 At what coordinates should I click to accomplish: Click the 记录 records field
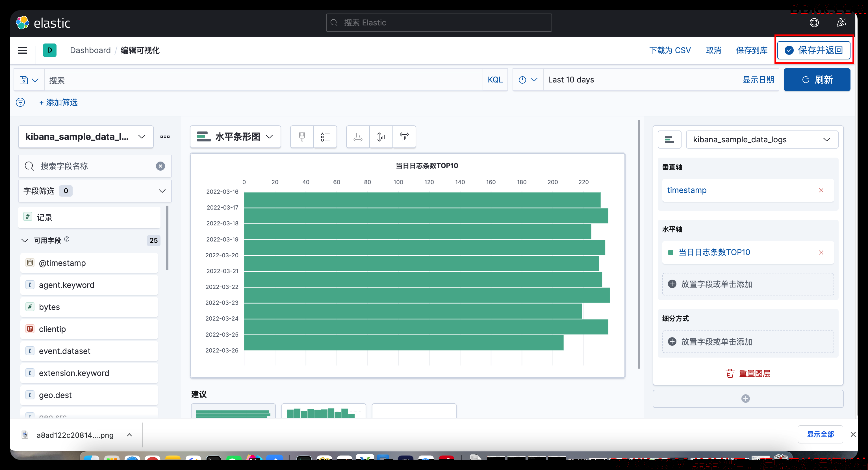coord(90,217)
